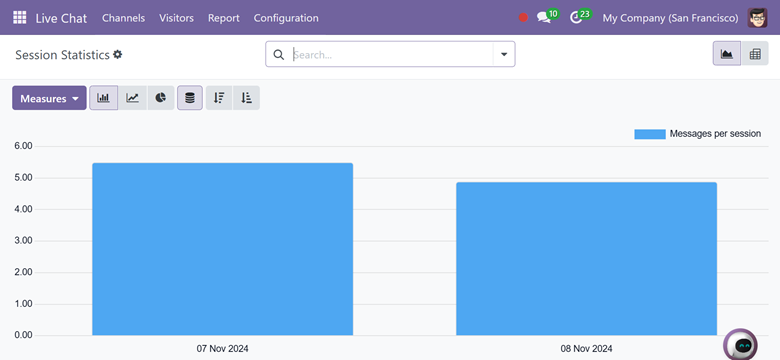Click the magnifier search icon
The width and height of the screenshot is (780, 360).
point(279,55)
